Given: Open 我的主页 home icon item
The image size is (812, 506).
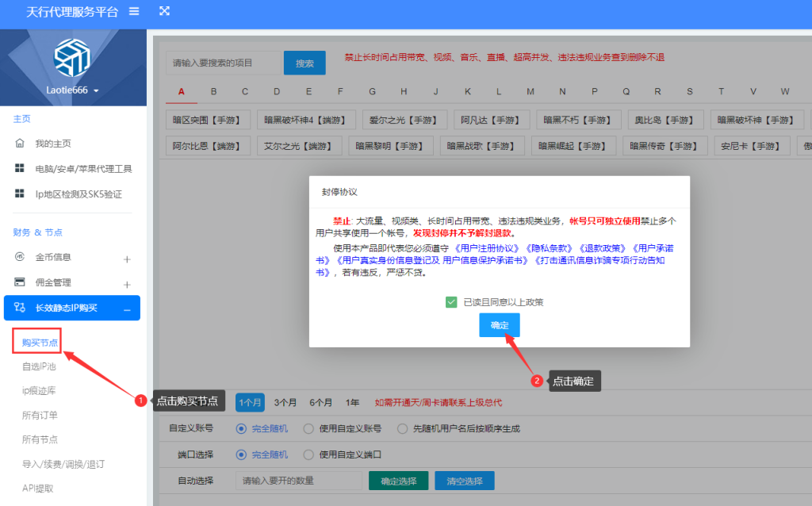Looking at the screenshot, I should 20,143.
